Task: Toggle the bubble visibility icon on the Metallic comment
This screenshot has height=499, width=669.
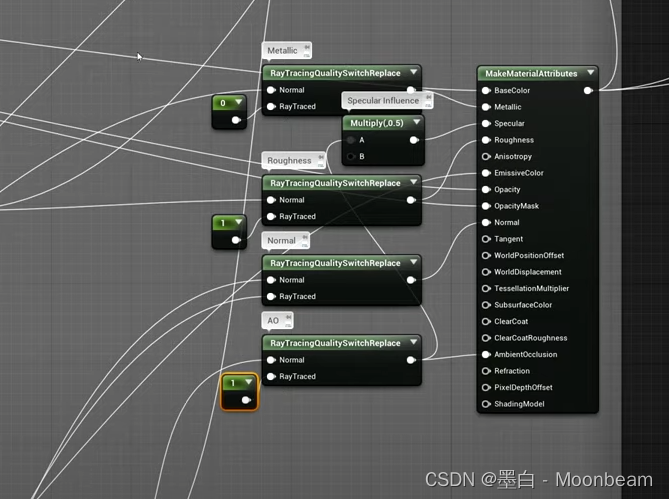Action: tap(307, 55)
